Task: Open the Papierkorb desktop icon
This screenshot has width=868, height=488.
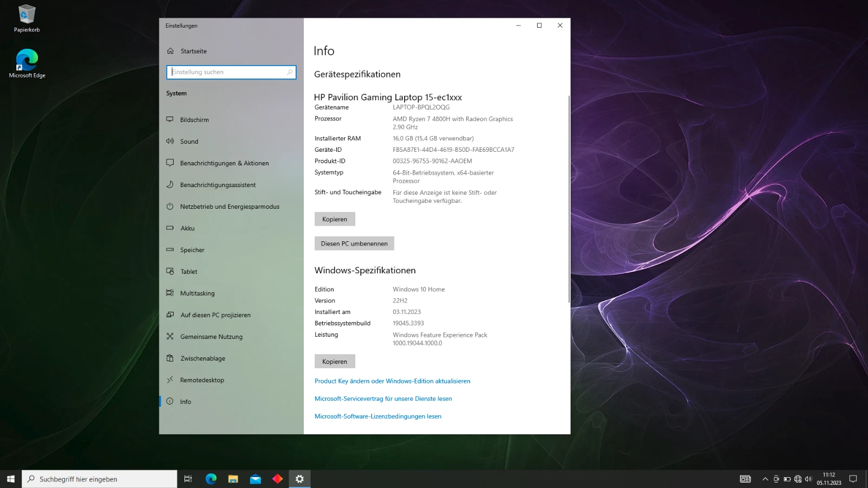Action: click(x=27, y=18)
